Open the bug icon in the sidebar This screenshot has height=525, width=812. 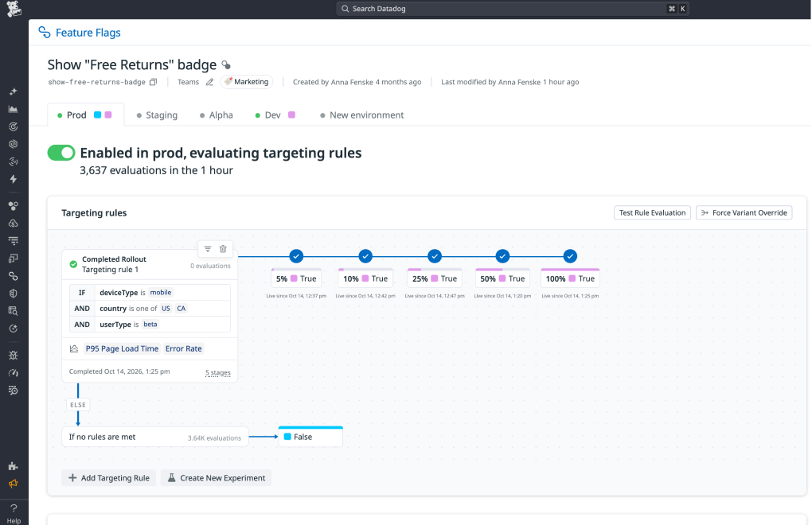click(14, 356)
